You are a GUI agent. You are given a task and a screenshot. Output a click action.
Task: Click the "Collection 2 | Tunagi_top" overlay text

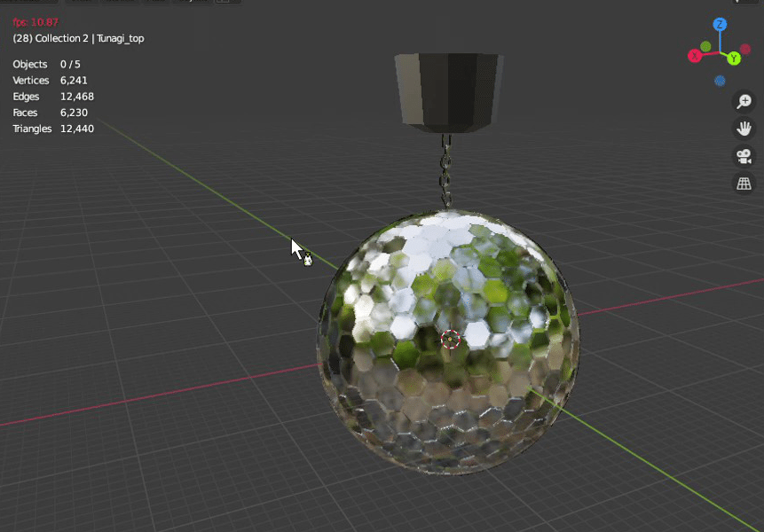coord(89,38)
